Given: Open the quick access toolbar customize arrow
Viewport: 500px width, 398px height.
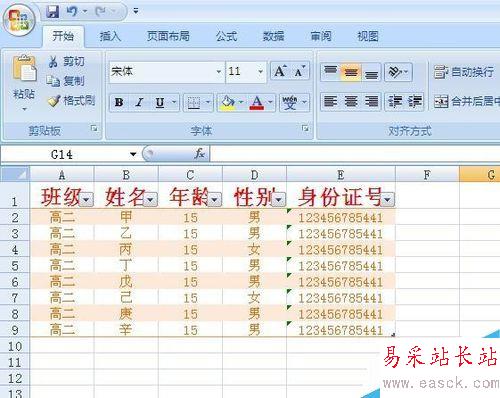Looking at the screenshot, I should (x=136, y=11).
